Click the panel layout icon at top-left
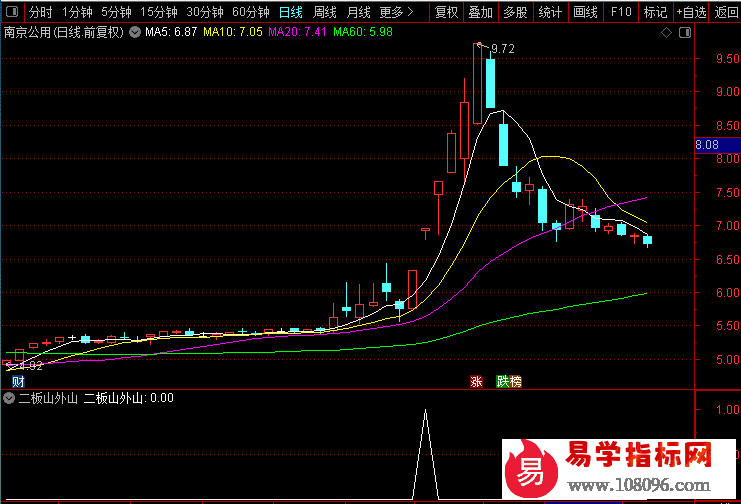 point(12,11)
